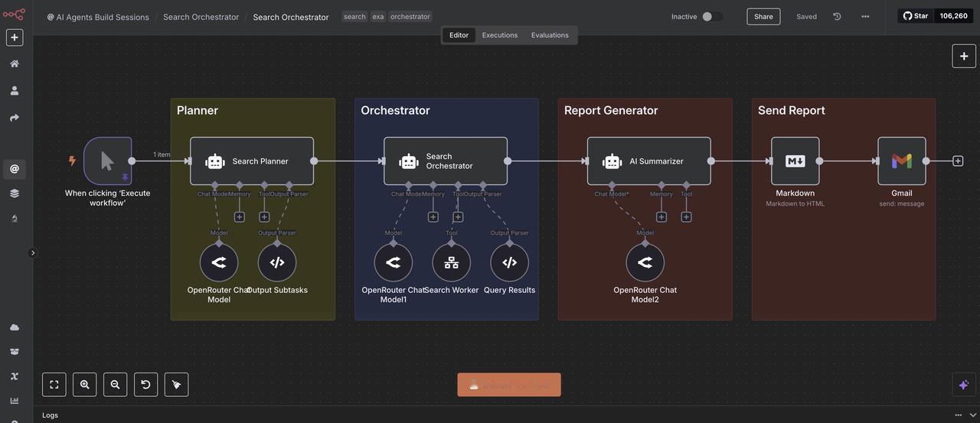Open the AI assistant sparkle button
This screenshot has height=423, width=980.
tap(963, 385)
